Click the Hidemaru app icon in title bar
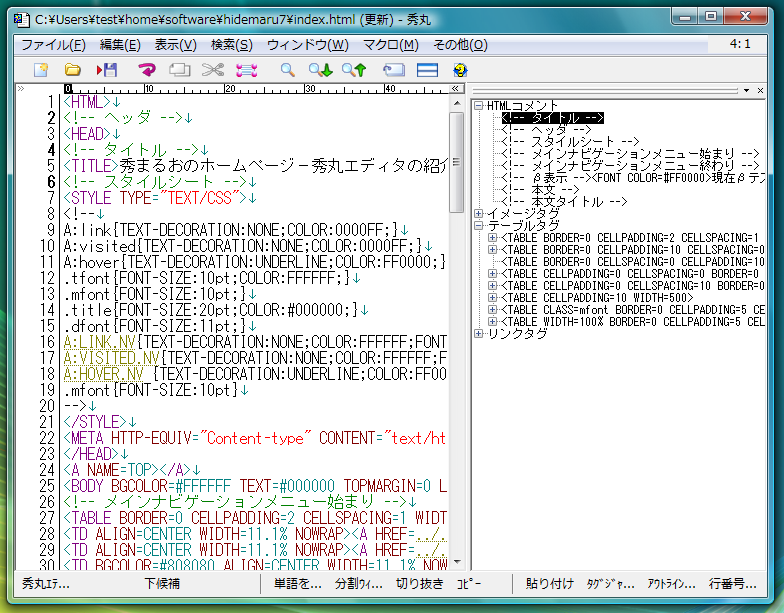The width and height of the screenshot is (784, 613). (x=21, y=19)
